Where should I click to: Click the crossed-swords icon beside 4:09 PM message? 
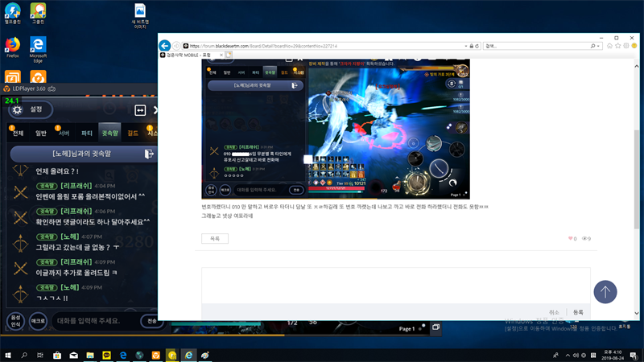21,269
